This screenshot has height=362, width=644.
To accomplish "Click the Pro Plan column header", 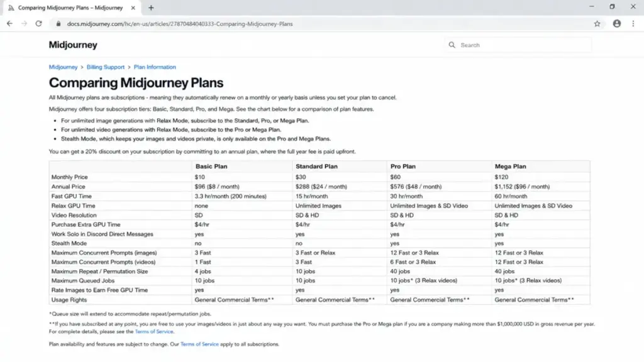I will coord(403,167).
